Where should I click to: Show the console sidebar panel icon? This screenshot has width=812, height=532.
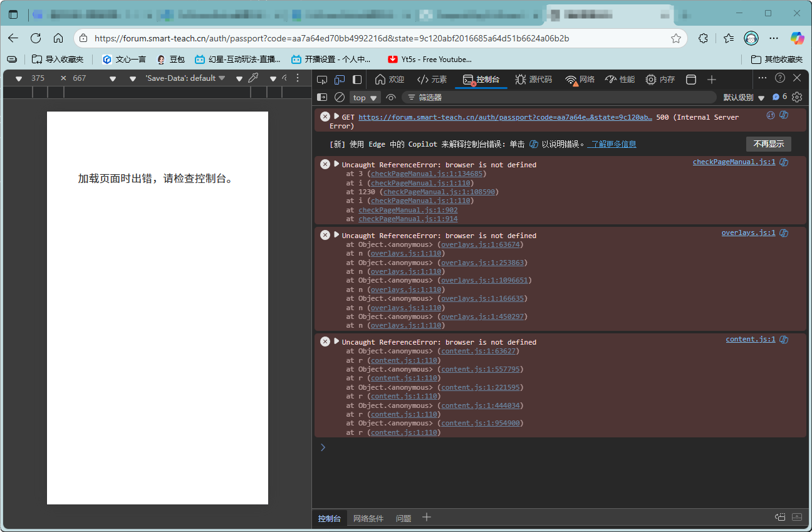click(x=322, y=97)
